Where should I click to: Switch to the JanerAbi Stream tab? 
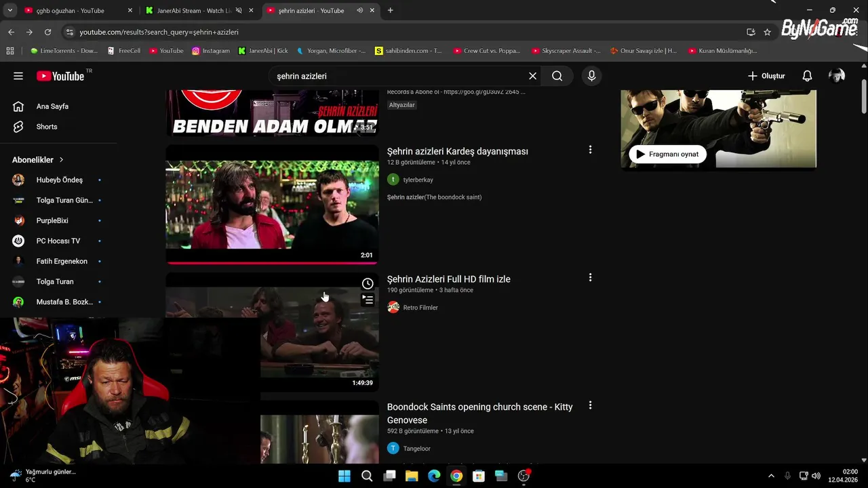[x=192, y=10]
